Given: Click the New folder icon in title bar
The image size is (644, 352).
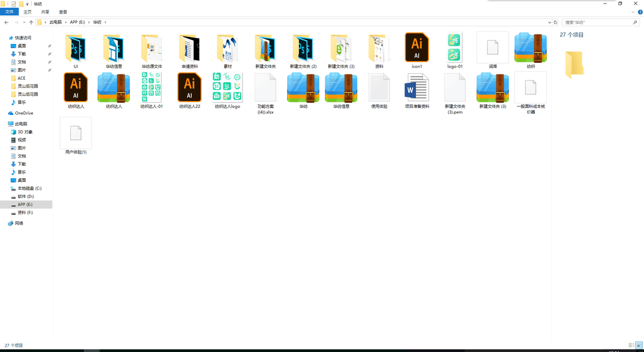Looking at the screenshot, I should (21, 4).
